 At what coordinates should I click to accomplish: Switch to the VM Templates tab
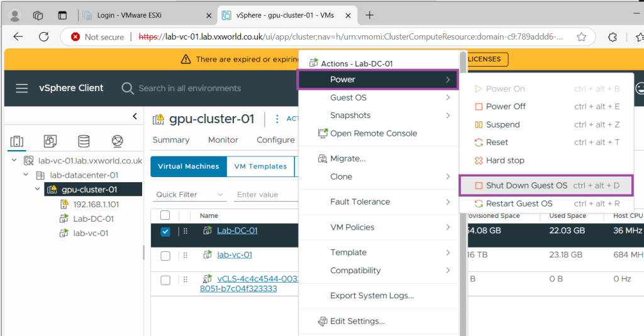(260, 166)
